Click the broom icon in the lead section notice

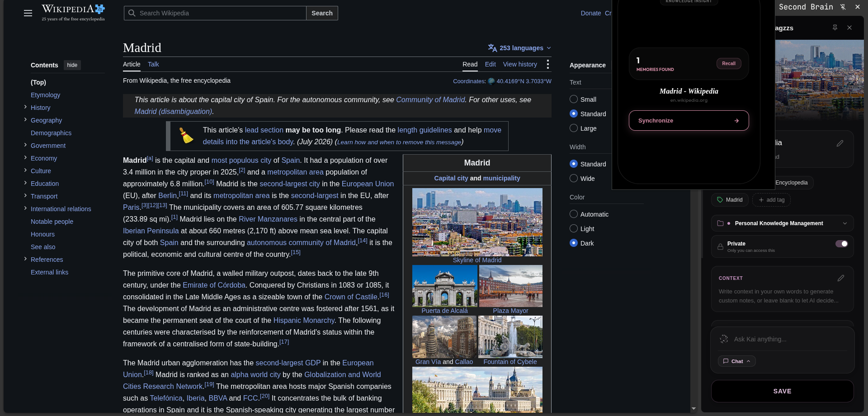pos(186,136)
